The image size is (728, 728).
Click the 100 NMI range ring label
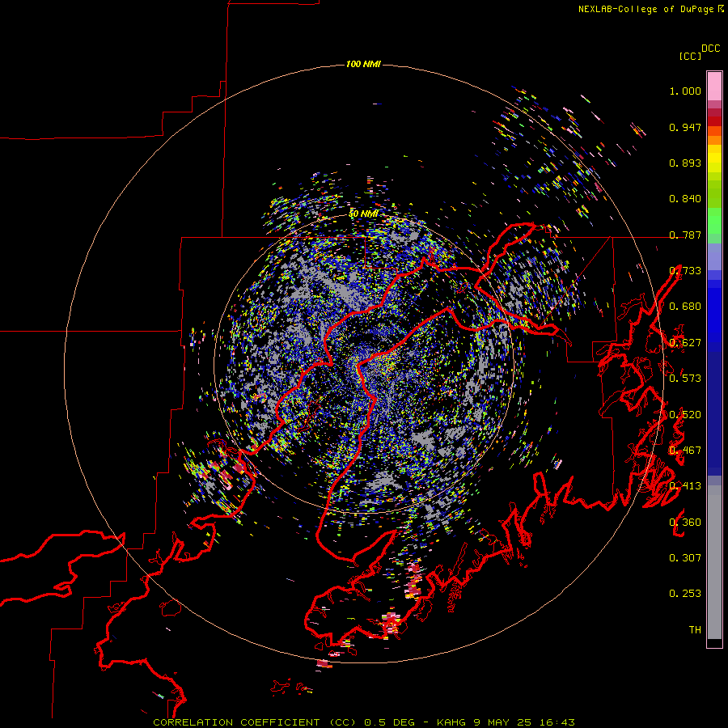coord(363,64)
